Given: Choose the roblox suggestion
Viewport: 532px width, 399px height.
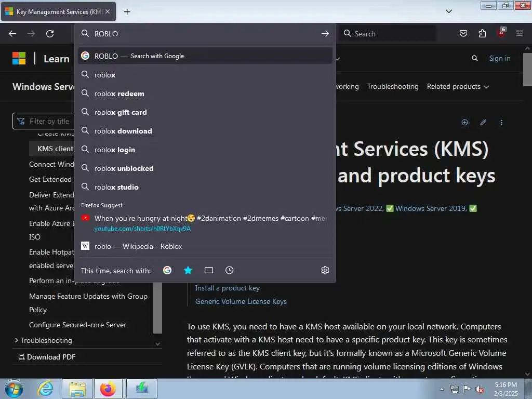Looking at the screenshot, I should [x=205, y=75].
